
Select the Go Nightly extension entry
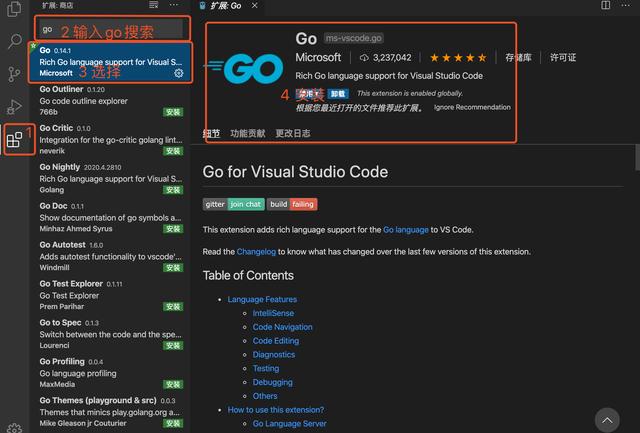tap(110, 178)
